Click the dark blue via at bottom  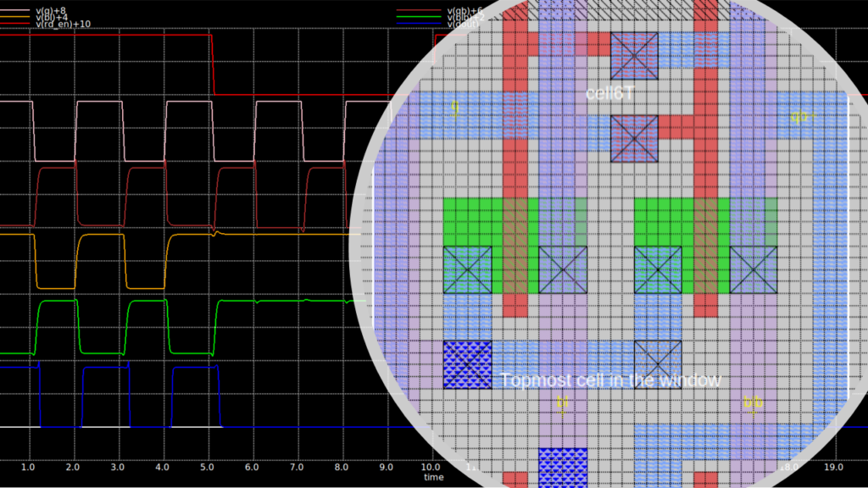pos(562,466)
